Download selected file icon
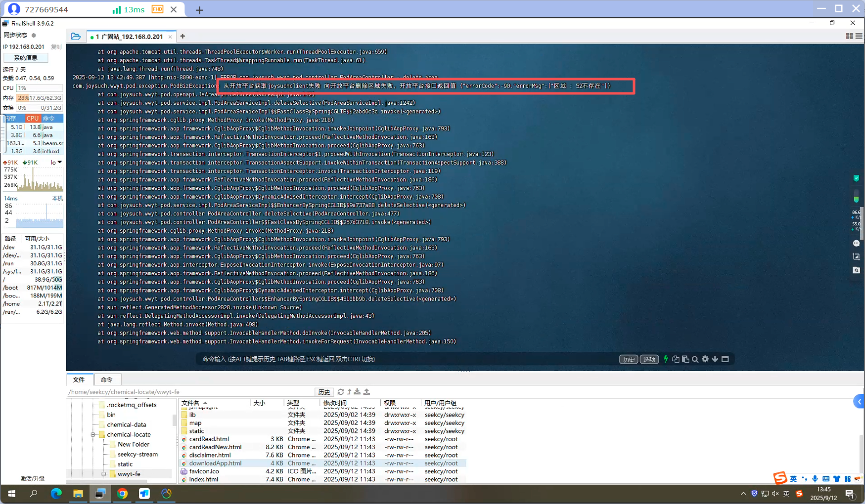 [357, 392]
